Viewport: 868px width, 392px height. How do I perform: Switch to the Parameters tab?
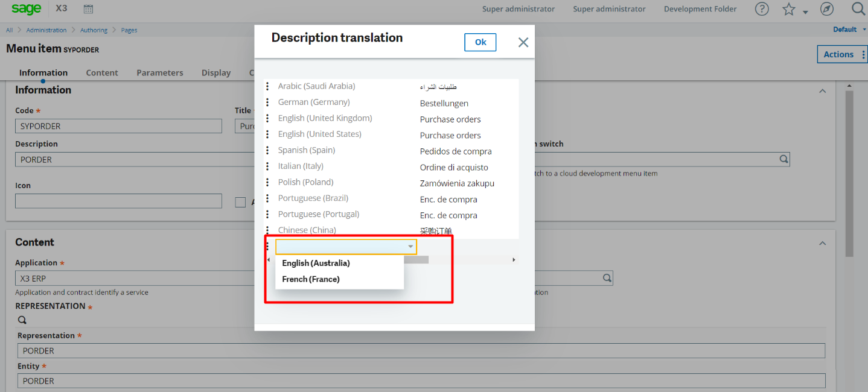(159, 72)
